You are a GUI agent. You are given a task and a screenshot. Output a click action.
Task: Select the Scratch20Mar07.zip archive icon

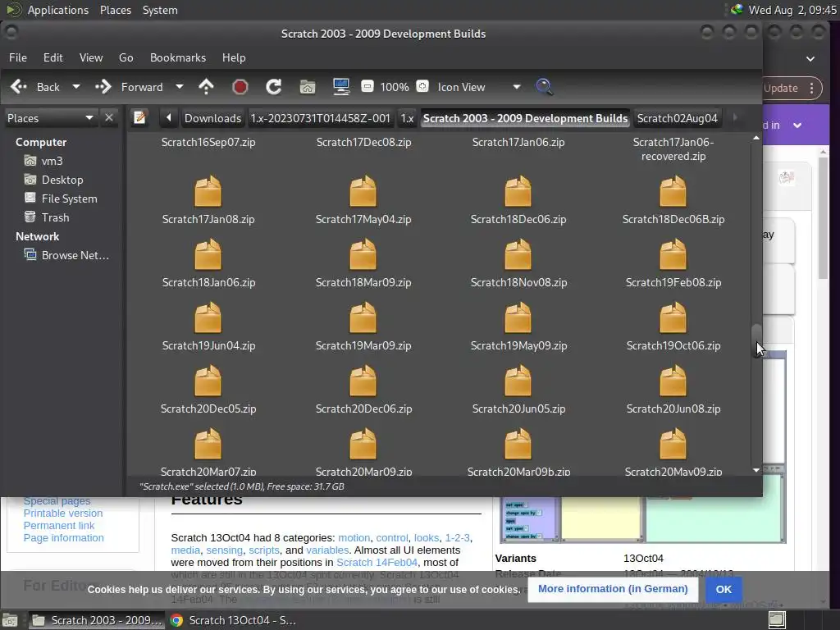(x=208, y=444)
